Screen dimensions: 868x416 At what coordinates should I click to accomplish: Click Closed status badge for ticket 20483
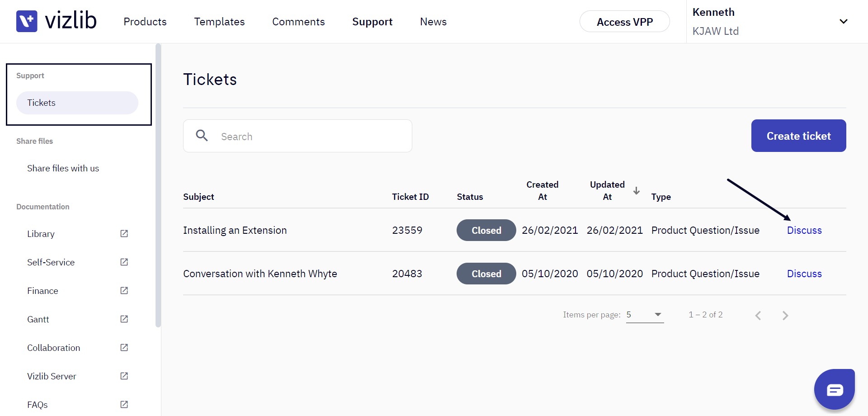pyautogui.click(x=486, y=274)
